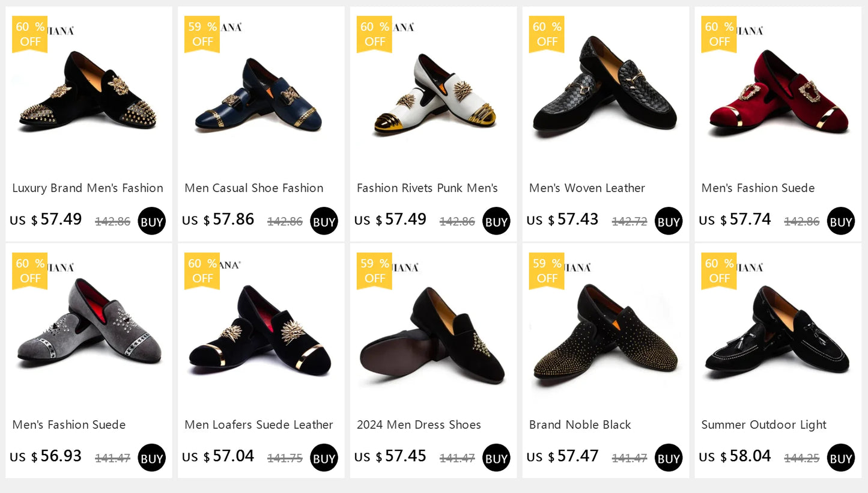Click BUY on the Luxury Brand Men's Fashion loafers
The width and height of the screenshot is (868, 493).
151,221
